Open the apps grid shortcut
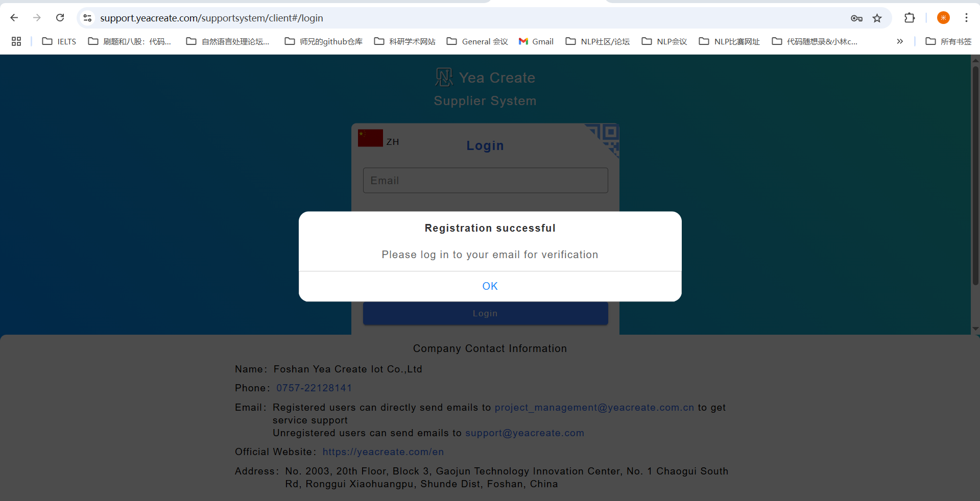The width and height of the screenshot is (980, 501). click(x=16, y=41)
